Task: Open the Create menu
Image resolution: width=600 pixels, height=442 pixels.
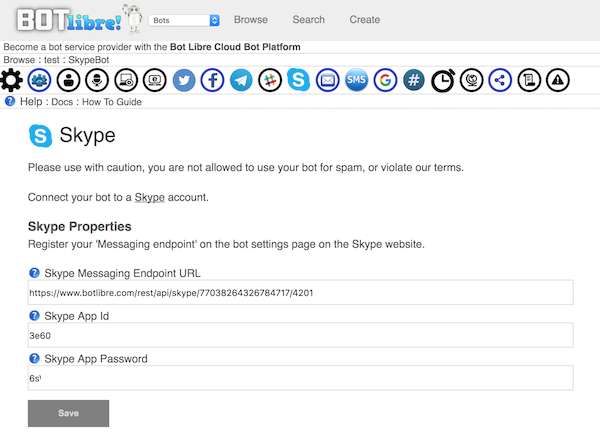Action: point(365,20)
